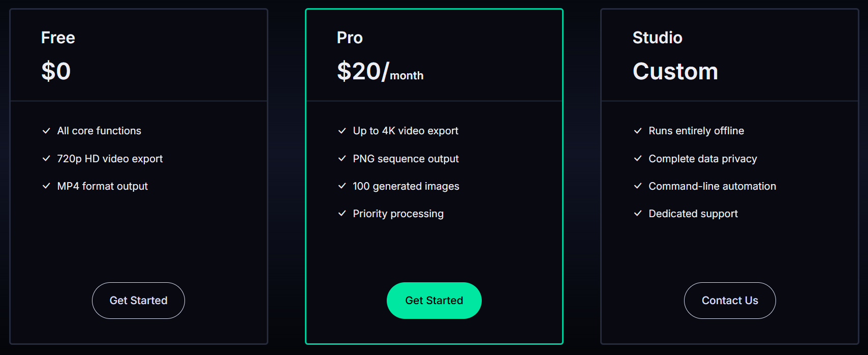Click the $20/month price text
Image resolution: width=868 pixels, height=355 pixels.
click(x=380, y=71)
